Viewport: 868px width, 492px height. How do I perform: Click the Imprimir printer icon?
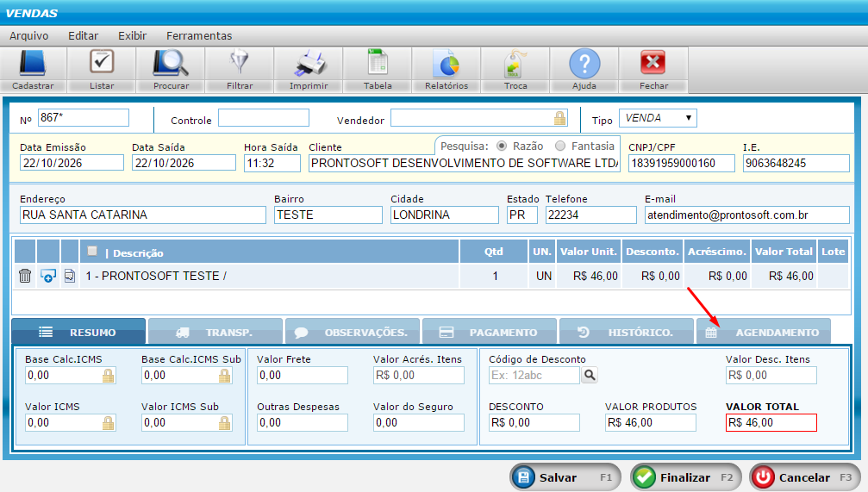click(x=309, y=63)
